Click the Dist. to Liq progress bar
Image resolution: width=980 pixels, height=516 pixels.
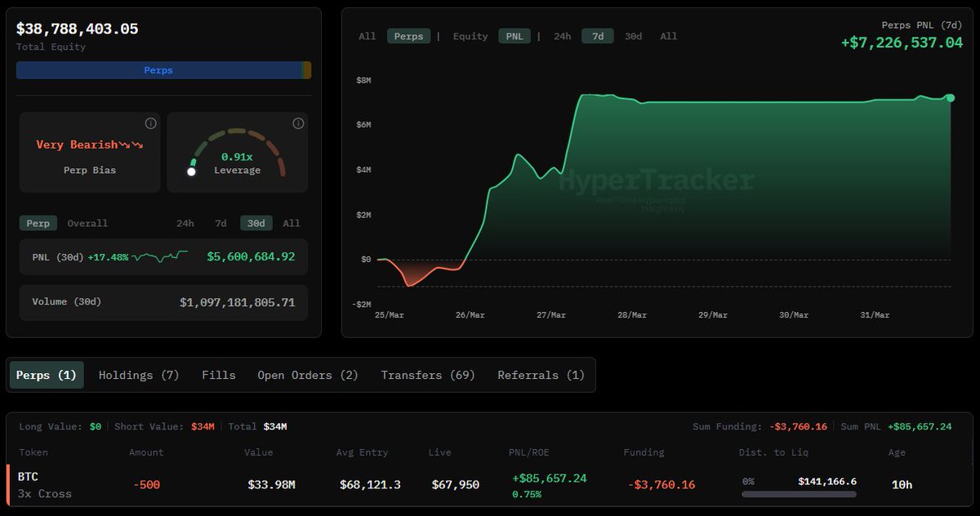(800, 494)
